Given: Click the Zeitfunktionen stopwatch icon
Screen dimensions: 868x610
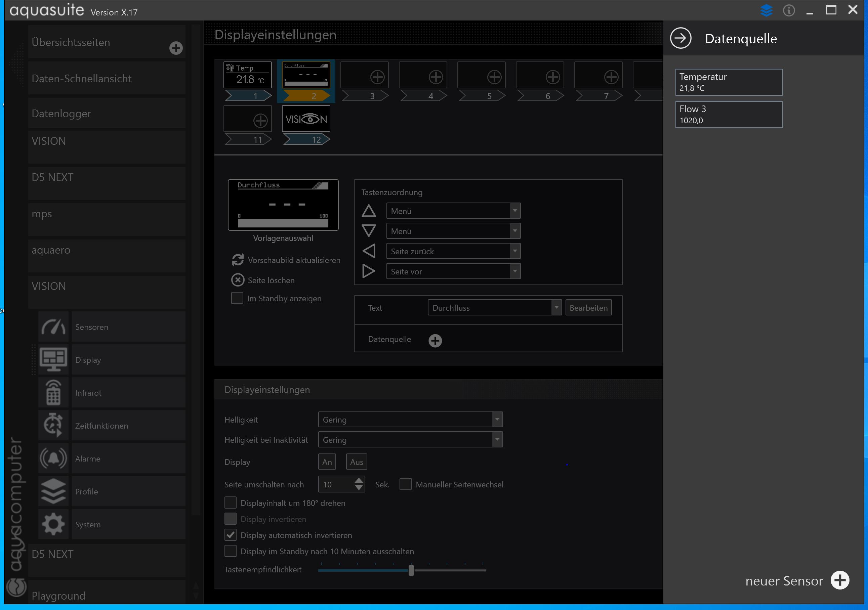Looking at the screenshot, I should [x=53, y=426].
